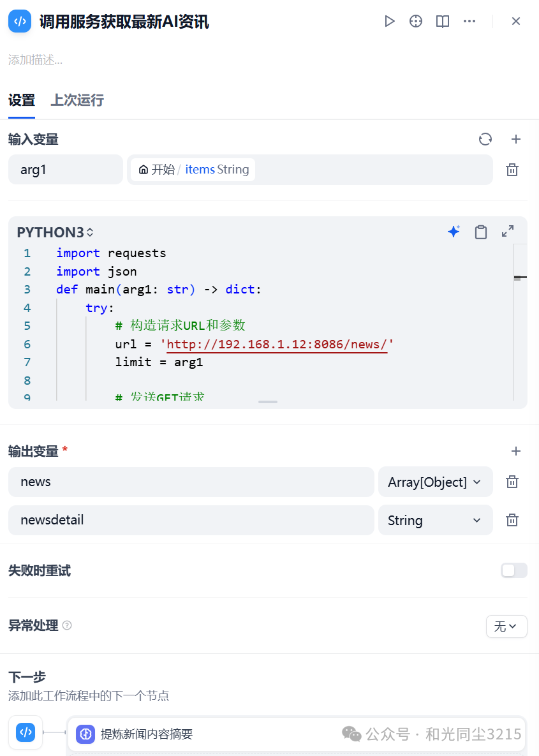Viewport: 539px width, 756px height.
Task: Click the URL string in code line 6
Action: click(277, 345)
